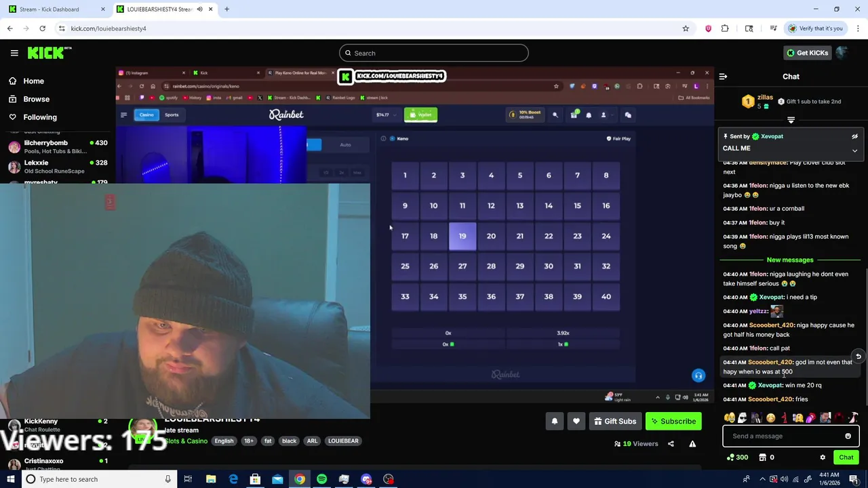This screenshot has width=868, height=488.
Task: Follow channel with the heart button
Action: (x=576, y=422)
